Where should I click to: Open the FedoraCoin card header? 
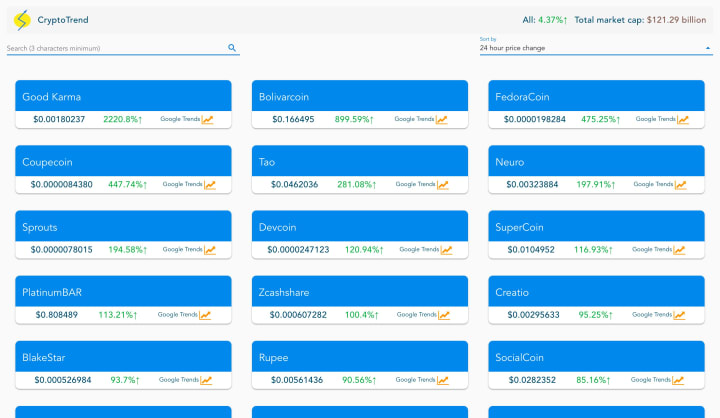pos(596,96)
